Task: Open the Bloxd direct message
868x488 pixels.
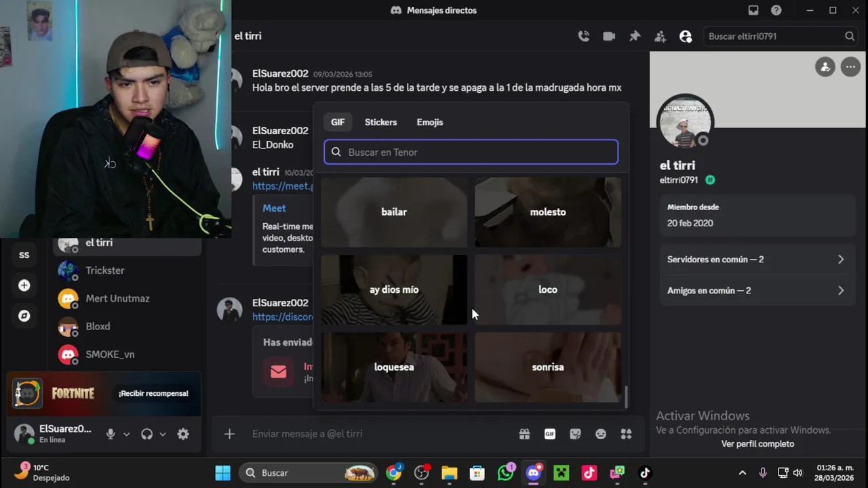Action: (127, 326)
